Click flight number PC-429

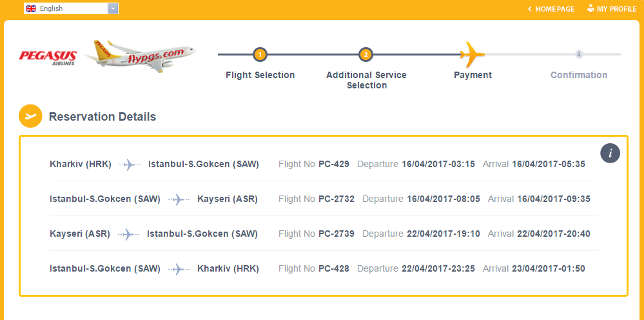[334, 164]
